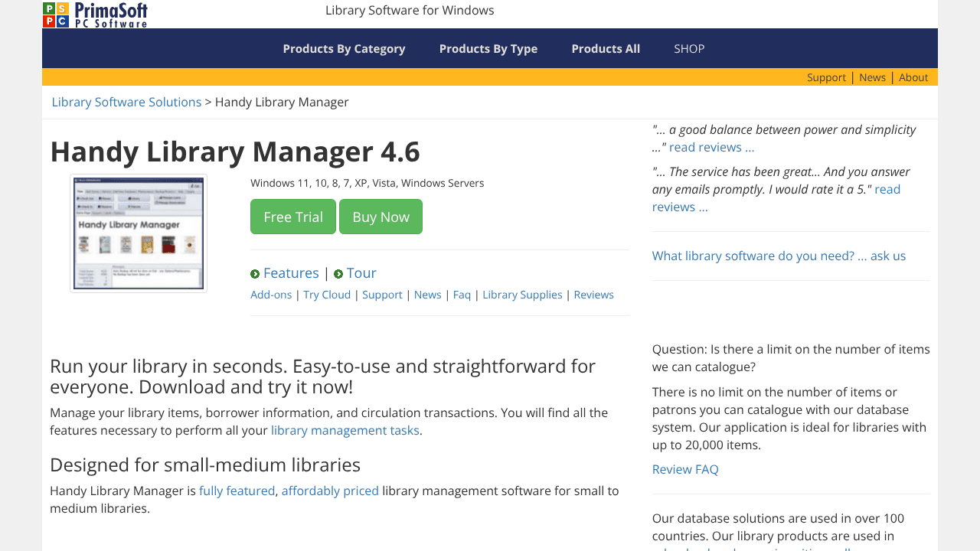This screenshot has width=980, height=551.
Task: Open the Library Supplies link
Action: pos(522,295)
